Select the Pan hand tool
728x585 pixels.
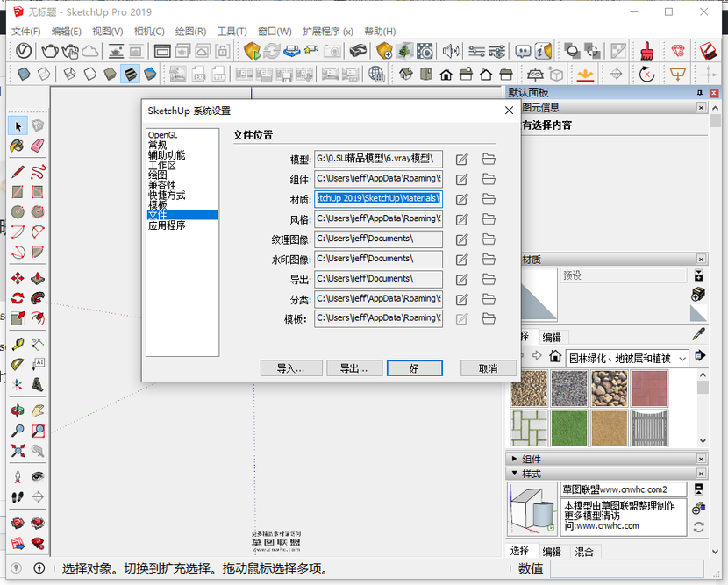pyautogui.click(x=38, y=410)
